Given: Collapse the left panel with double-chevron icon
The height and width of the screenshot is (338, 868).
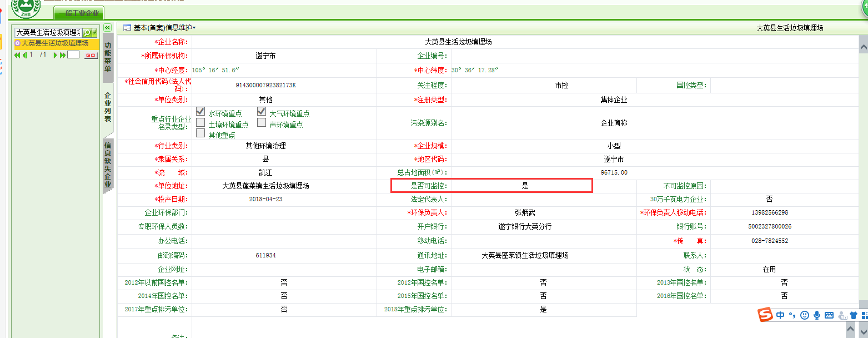Looking at the screenshot, I should (x=108, y=27).
